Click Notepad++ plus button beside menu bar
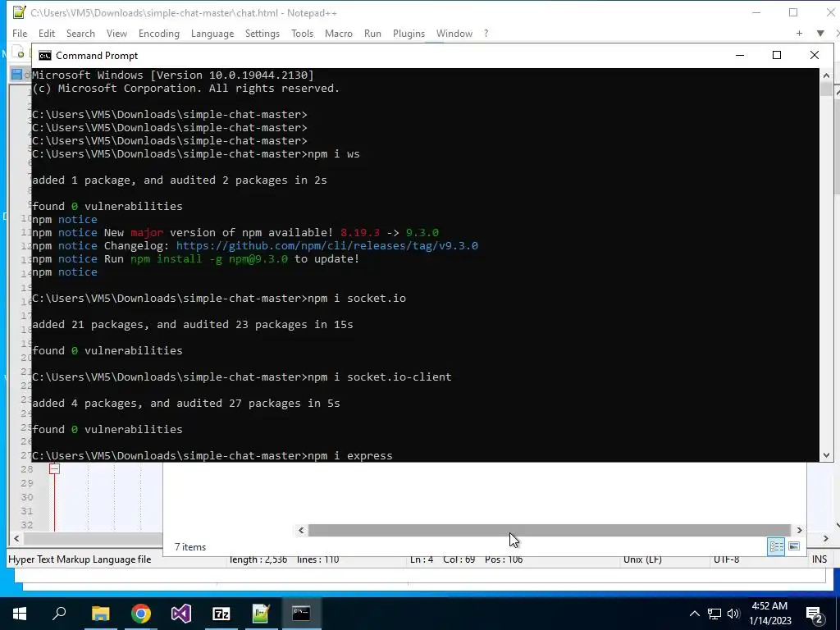Viewport: 840px width, 630px height. [x=799, y=33]
